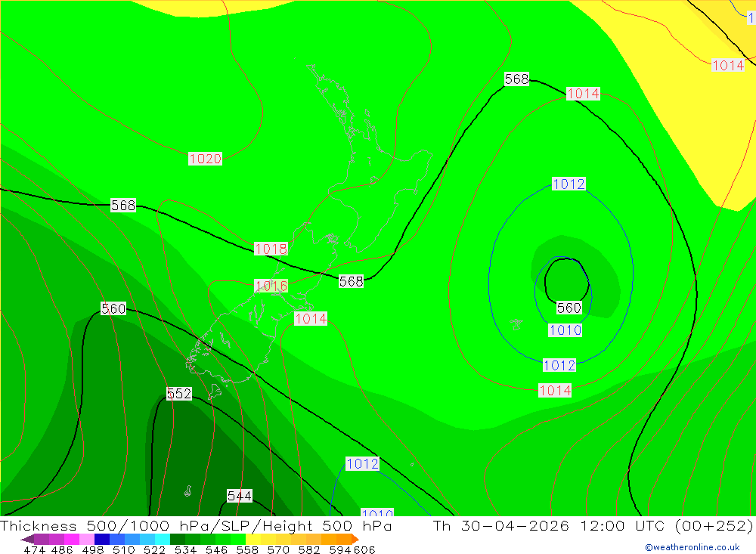Screen dimensions: 756x554
Task: Select the 544 height contour label
Action: tap(240, 496)
